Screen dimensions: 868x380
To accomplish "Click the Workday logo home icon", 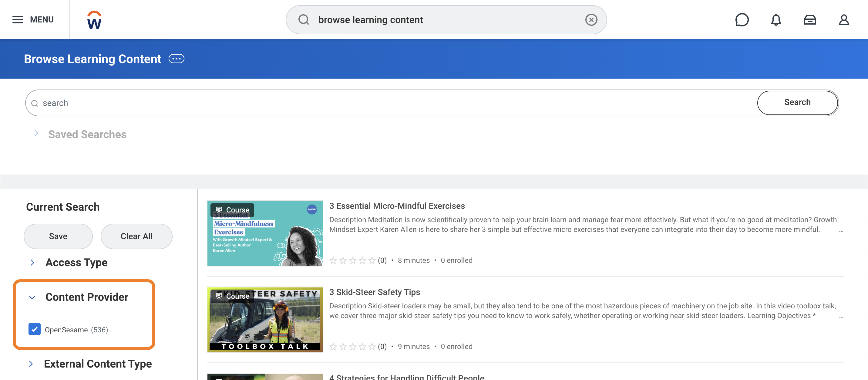I will tap(94, 20).
